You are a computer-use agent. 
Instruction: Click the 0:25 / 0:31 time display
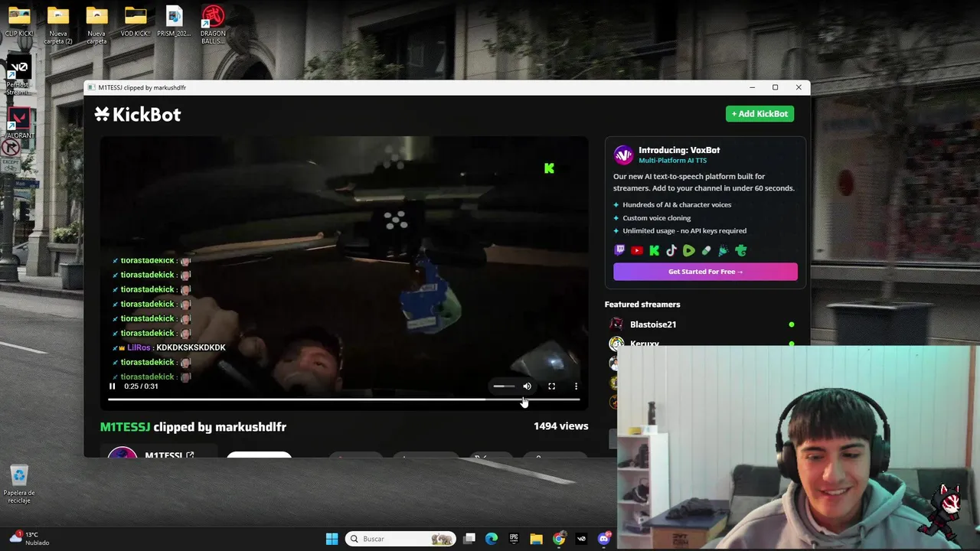click(142, 386)
